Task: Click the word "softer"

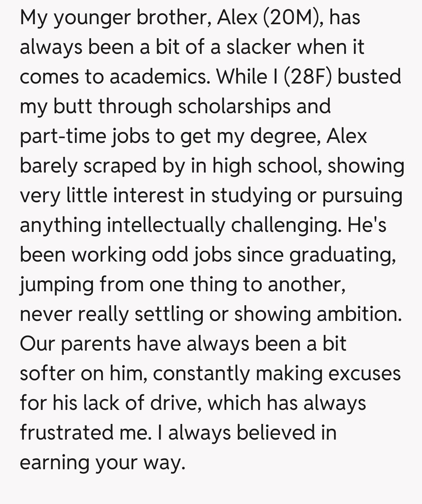Action: click(47, 373)
